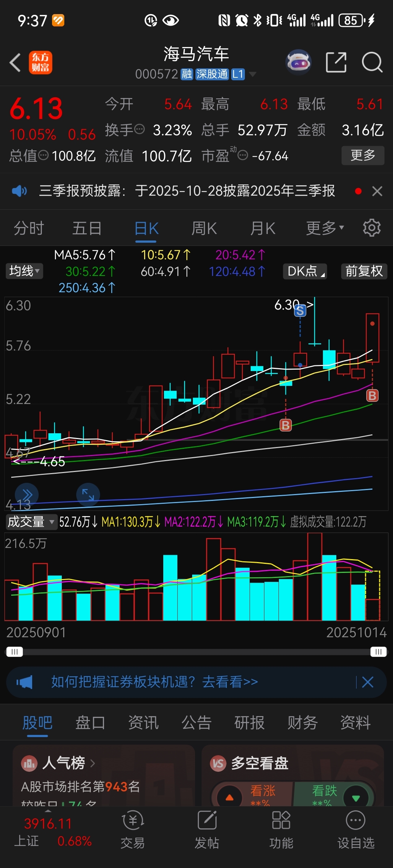Tap the middle B buy marker
This screenshot has height=868, width=393.
[286, 425]
